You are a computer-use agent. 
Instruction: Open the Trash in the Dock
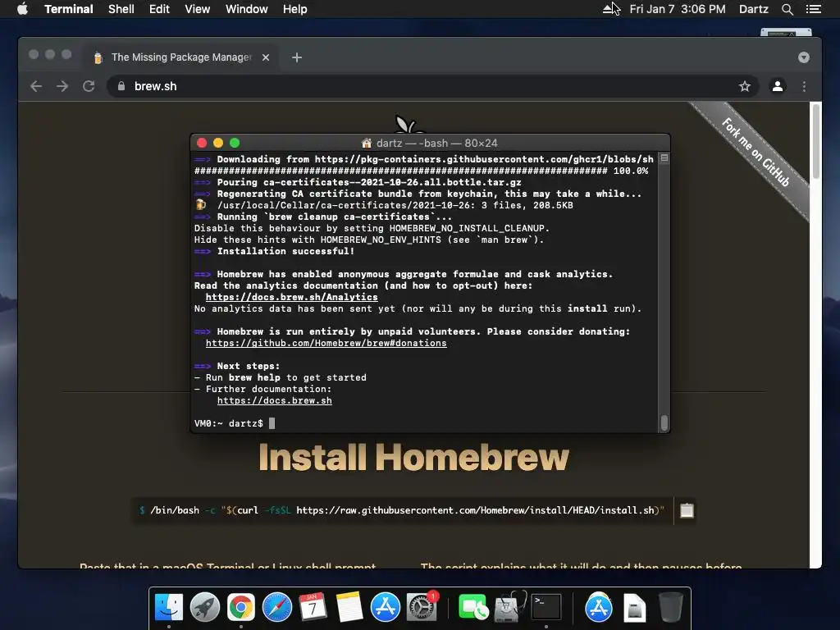[x=670, y=608]
